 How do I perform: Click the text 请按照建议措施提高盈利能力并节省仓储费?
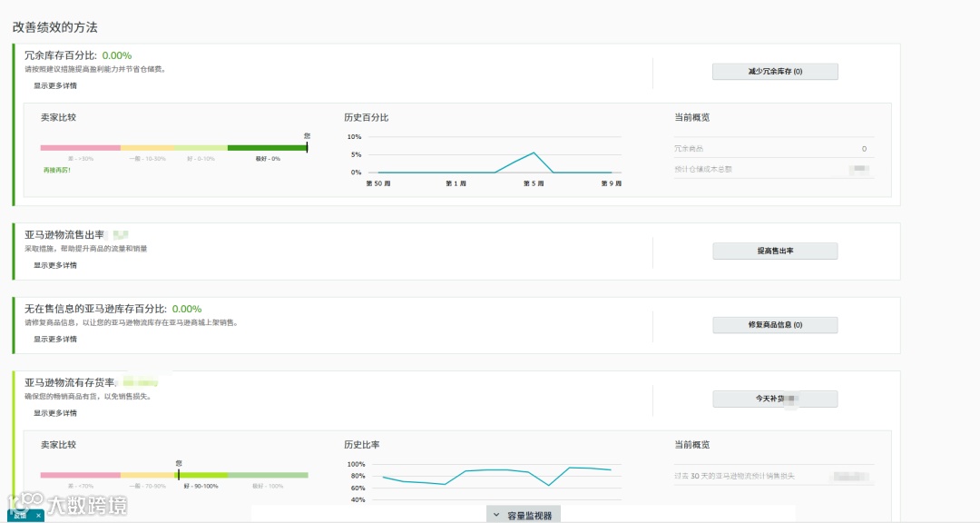[95, 69]
